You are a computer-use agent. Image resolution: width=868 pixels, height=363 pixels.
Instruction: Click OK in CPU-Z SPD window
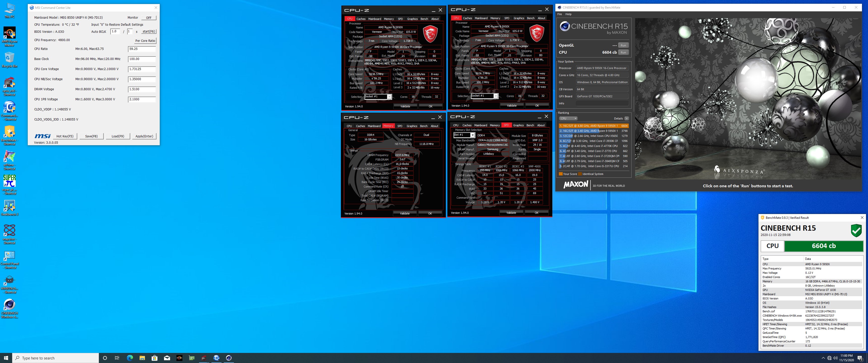point(536,213)
